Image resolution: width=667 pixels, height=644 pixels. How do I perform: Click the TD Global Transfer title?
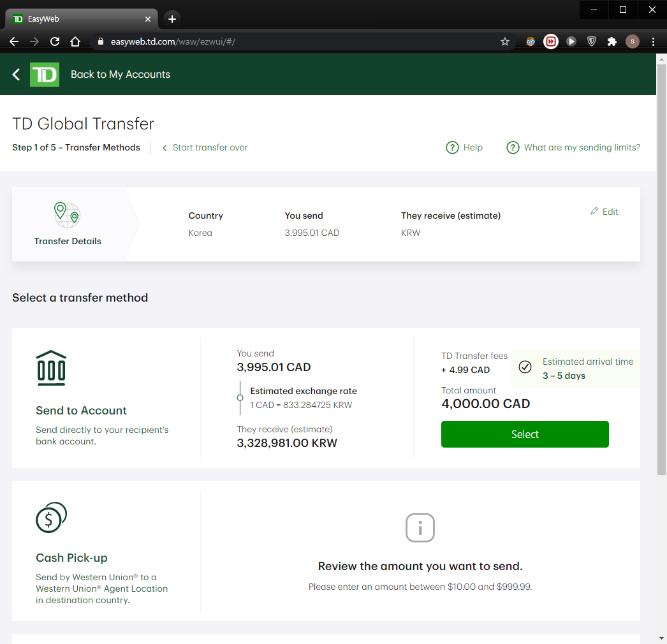[83, 124]
